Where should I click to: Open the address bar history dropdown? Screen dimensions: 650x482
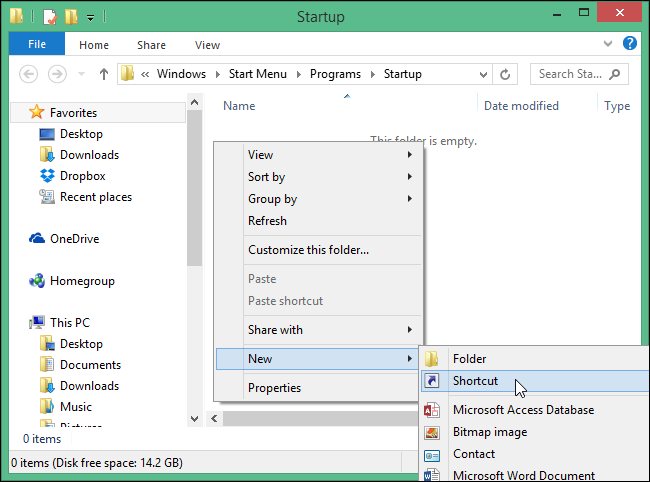[x=482, y=74]
